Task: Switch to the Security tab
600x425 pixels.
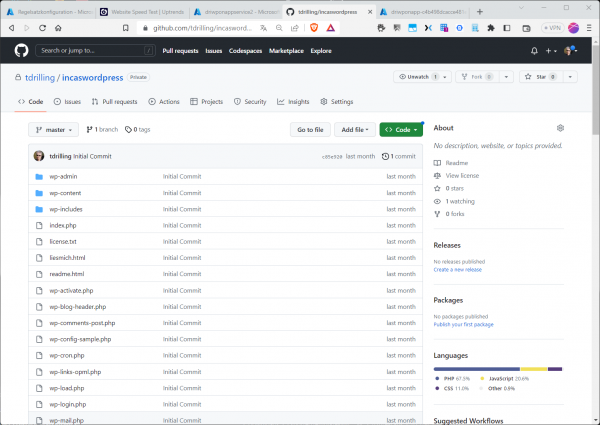Action: pos(250,102)
